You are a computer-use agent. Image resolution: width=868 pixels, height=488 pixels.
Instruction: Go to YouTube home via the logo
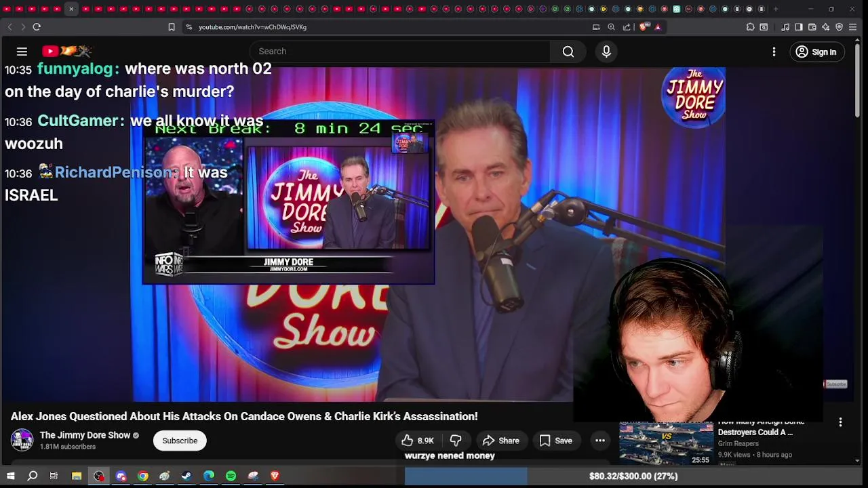coord(66,52)
